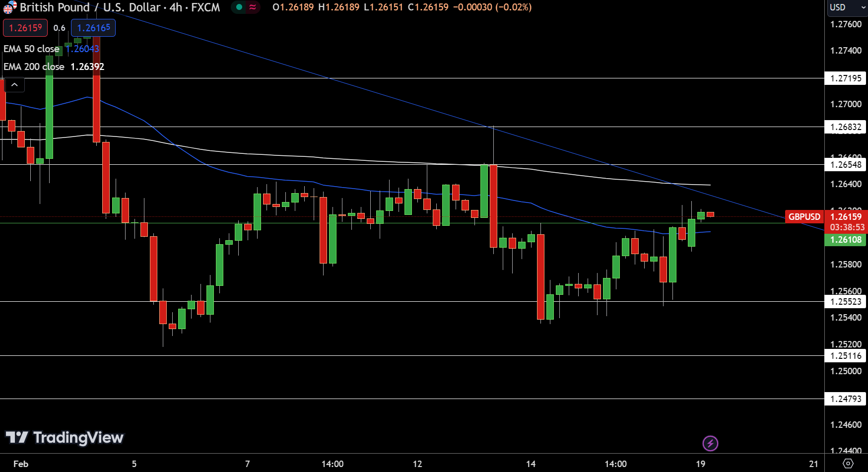
Task: Click the 1.24600 price axis tick
Action: [x=846, y=425]
